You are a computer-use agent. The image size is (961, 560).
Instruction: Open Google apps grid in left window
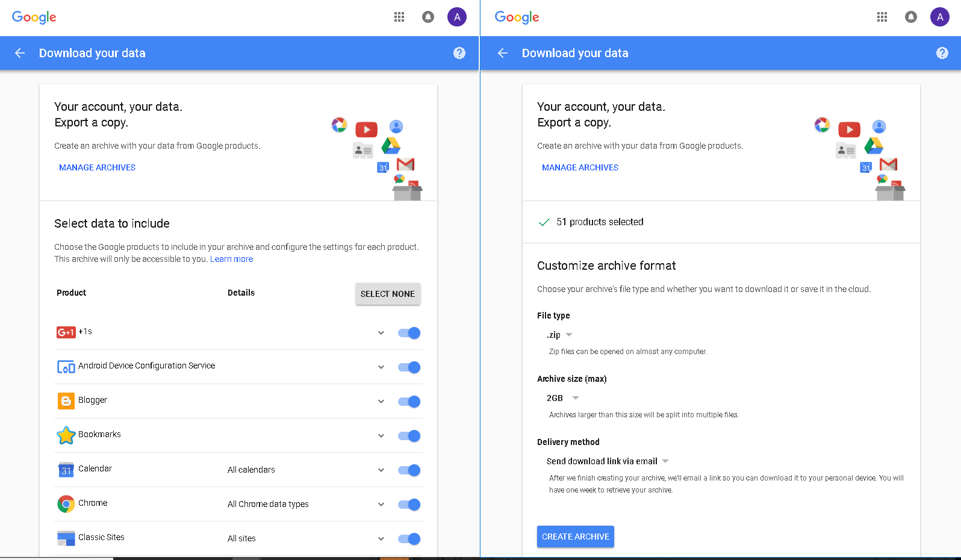click(399, 17)
